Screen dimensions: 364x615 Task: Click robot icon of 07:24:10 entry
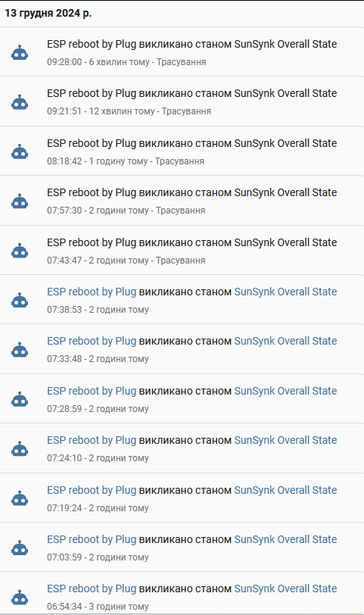pos(20,449)
